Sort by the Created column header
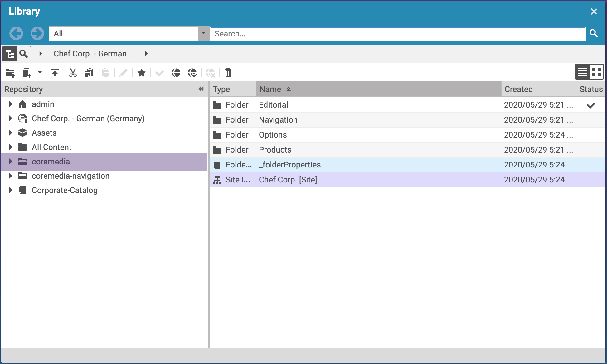 [519, 89]
